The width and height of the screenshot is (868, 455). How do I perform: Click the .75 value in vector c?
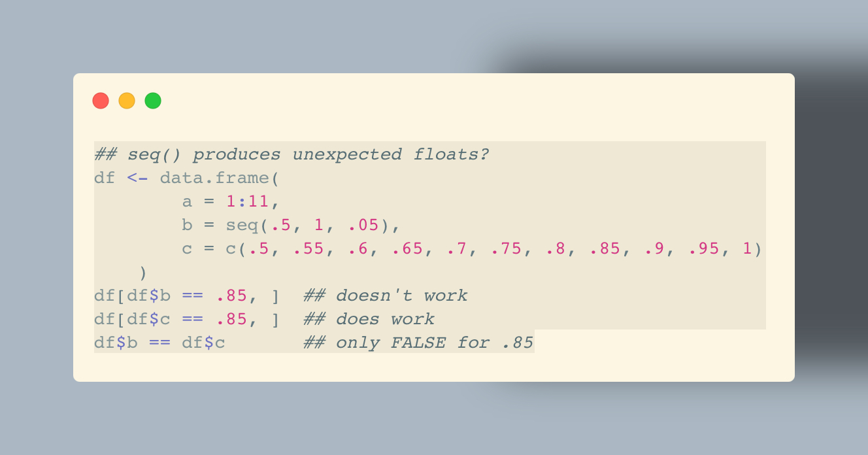507,249
